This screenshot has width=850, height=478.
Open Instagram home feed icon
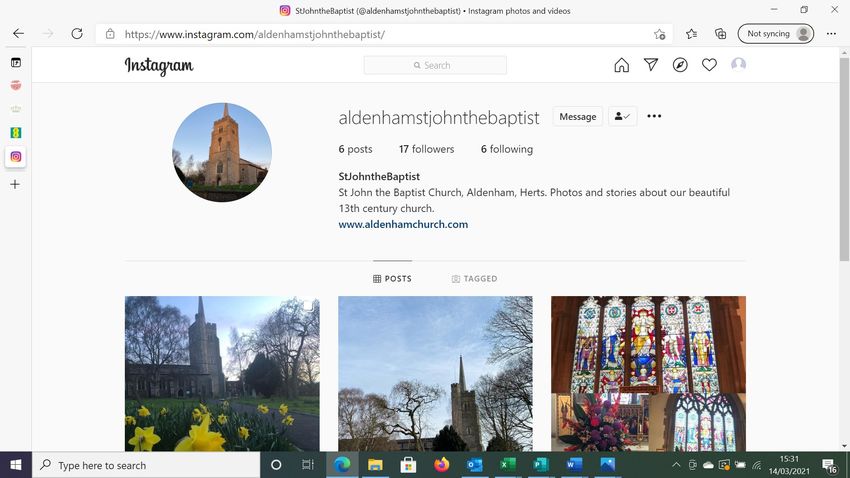(x=622, y=65)
